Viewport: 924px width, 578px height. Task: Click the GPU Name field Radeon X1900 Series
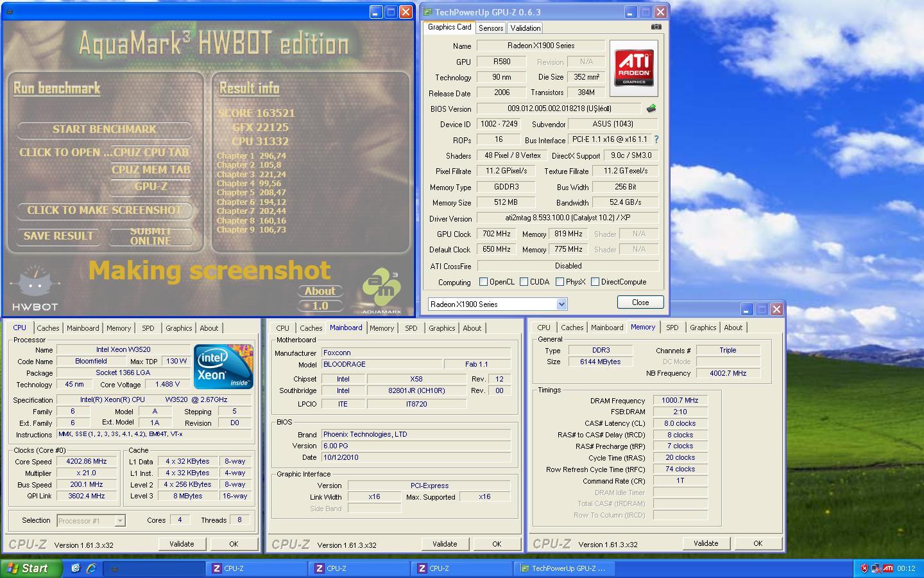(540, 46)
